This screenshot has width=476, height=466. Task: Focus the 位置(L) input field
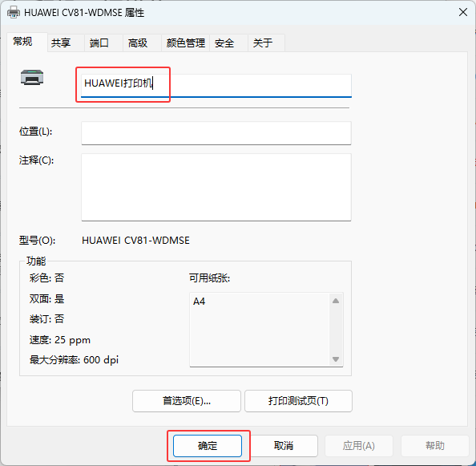(x=216, y=133)
